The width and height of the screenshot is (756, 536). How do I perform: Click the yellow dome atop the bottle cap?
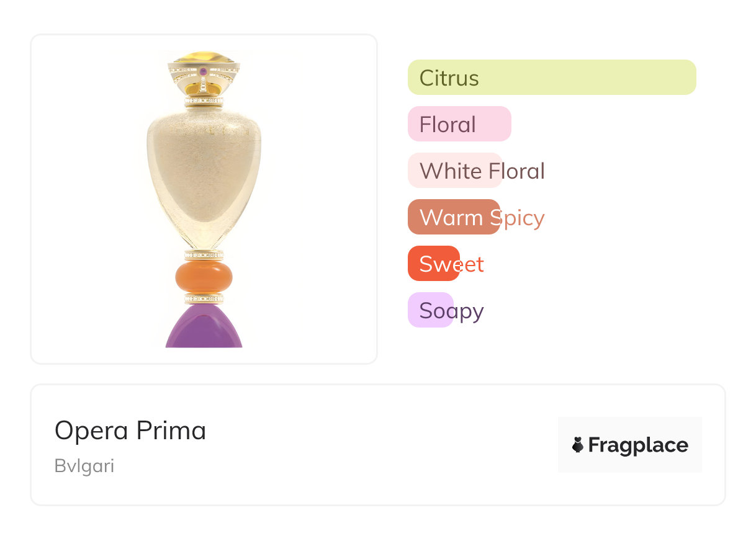(x=204, y=57)
